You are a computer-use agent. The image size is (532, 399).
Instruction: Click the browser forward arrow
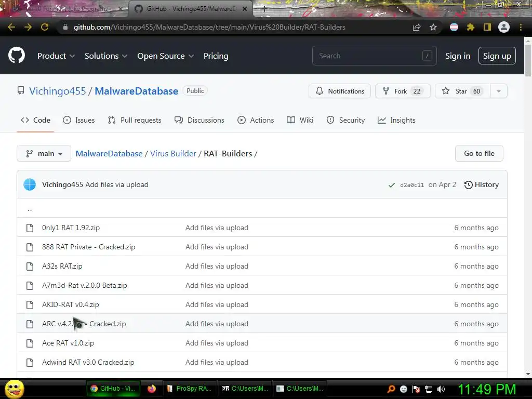[28, 27]
